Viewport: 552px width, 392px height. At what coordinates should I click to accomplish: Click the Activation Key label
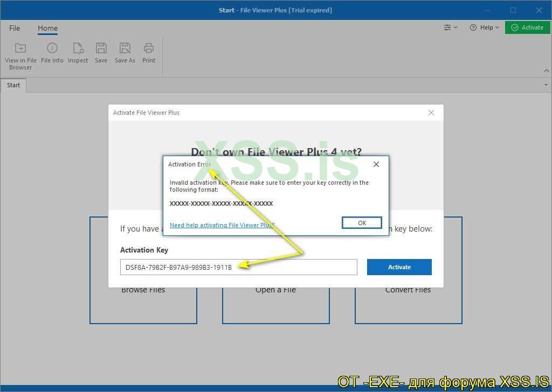[x=144, y=250]
